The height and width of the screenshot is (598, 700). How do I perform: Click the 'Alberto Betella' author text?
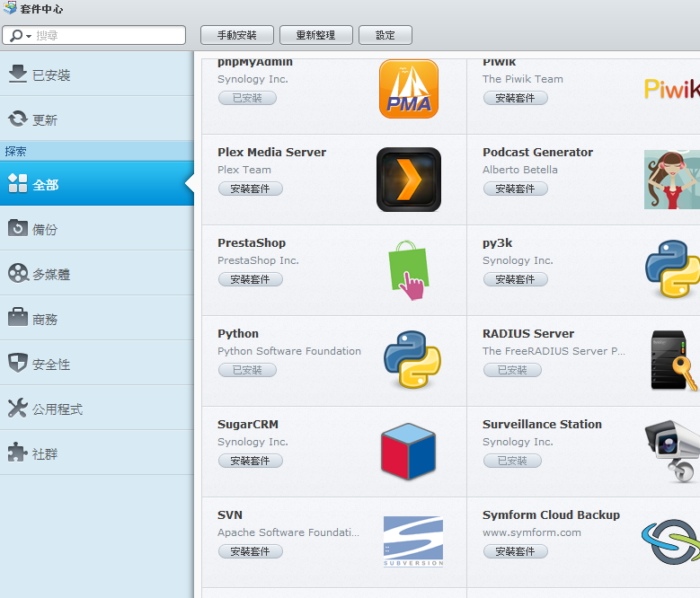coord(520,170)
